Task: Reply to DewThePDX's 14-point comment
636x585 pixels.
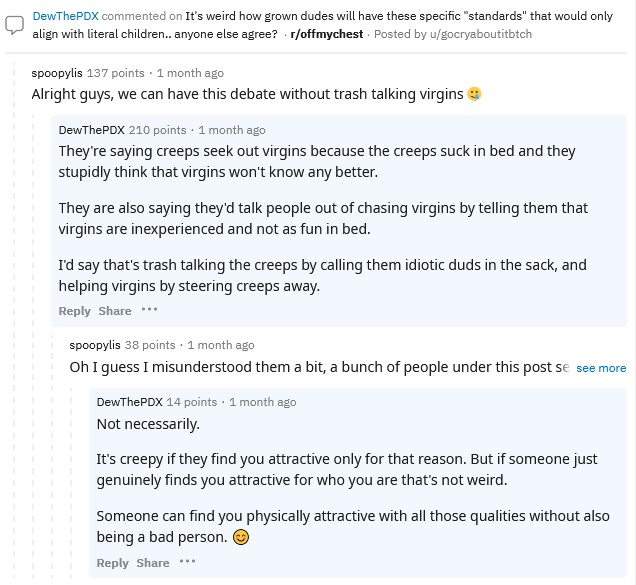Action: coord(113,563)
